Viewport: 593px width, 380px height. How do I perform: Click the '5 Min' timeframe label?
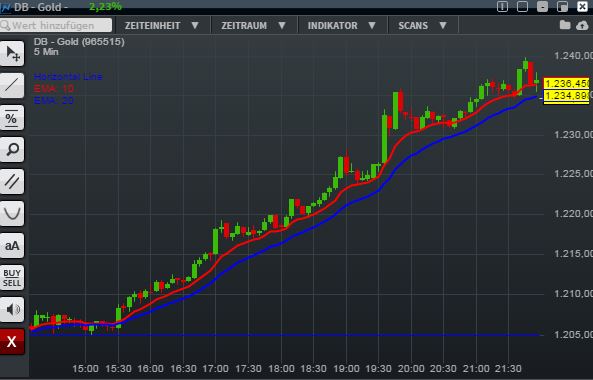(x=46, y=52)
